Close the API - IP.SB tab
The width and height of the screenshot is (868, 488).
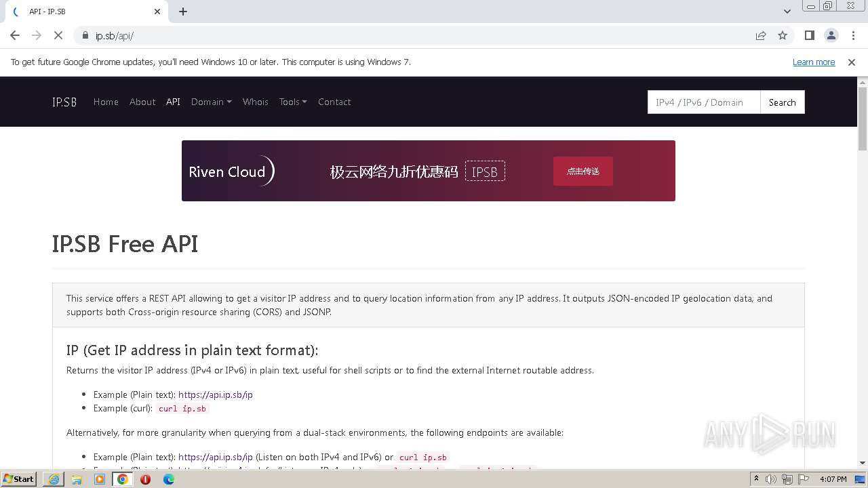tap(157, 12)
